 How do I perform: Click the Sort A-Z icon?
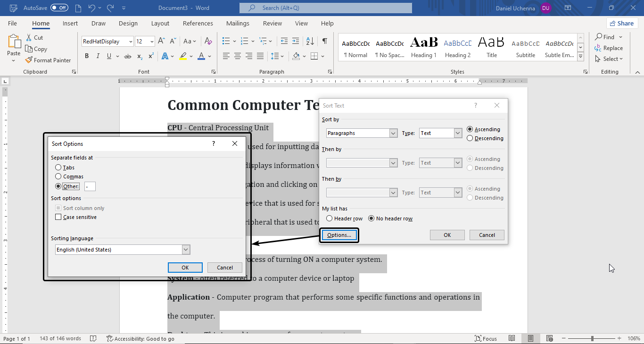click(311, 42)
